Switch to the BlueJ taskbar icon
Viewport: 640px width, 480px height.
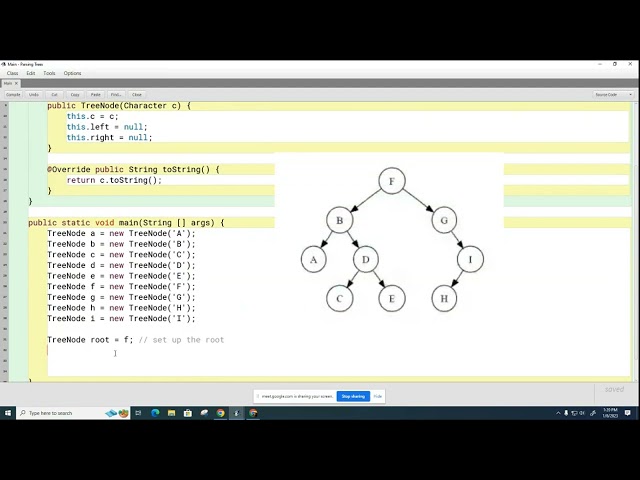pyautogui.click(x=237, y=413)
